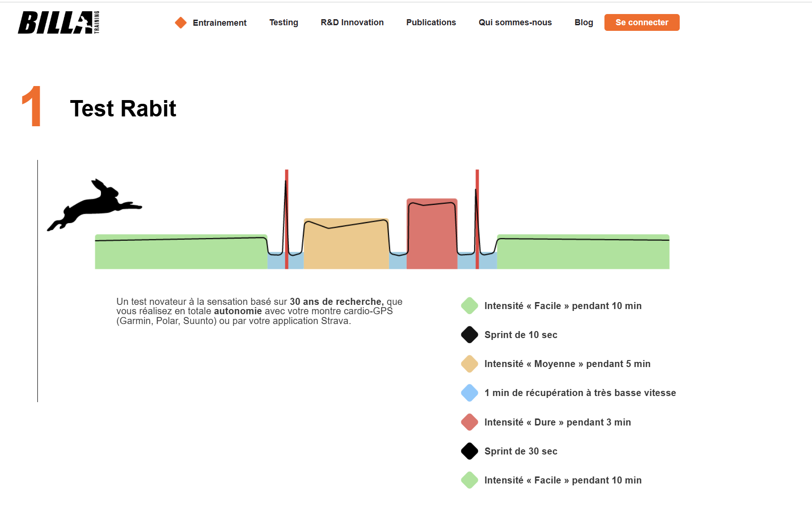Open the Blog link
The width and height of the screenshot is (812, 512).
point(583,22)
